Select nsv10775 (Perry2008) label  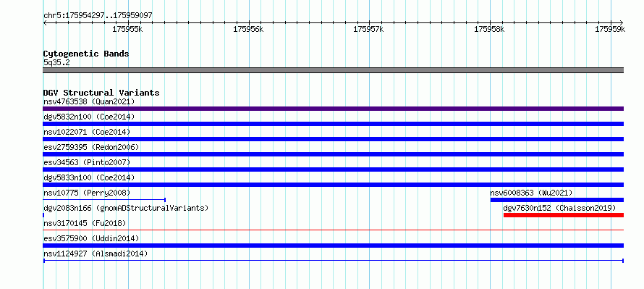87,193
